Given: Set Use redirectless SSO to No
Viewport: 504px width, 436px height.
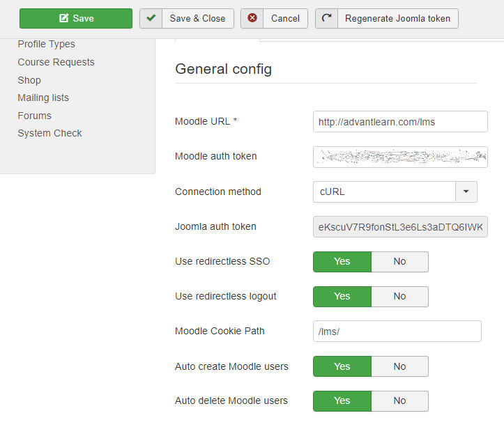Looking at the screenshot, I should click(x=399, y=262).
